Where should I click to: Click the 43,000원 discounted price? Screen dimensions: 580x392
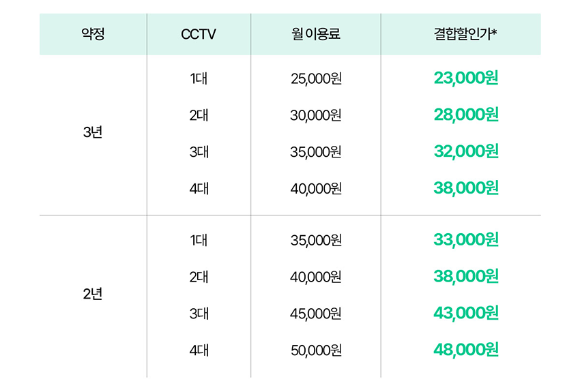point(466,313)
